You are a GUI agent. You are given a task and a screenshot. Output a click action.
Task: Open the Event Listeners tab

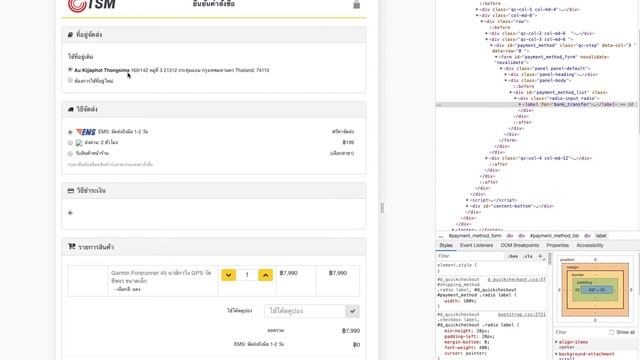pyautogui.click(x=476, y=245)
